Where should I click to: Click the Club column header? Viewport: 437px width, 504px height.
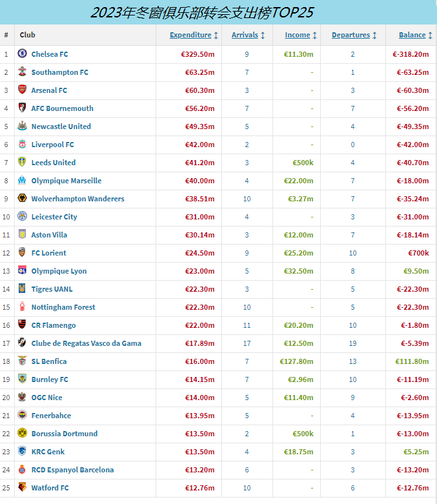(x=28, y=35)
